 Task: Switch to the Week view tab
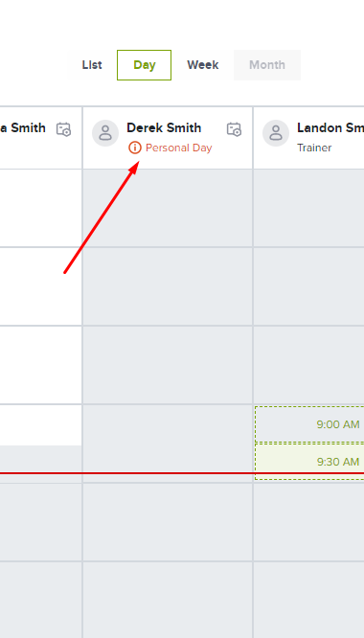tap(202, 65)
